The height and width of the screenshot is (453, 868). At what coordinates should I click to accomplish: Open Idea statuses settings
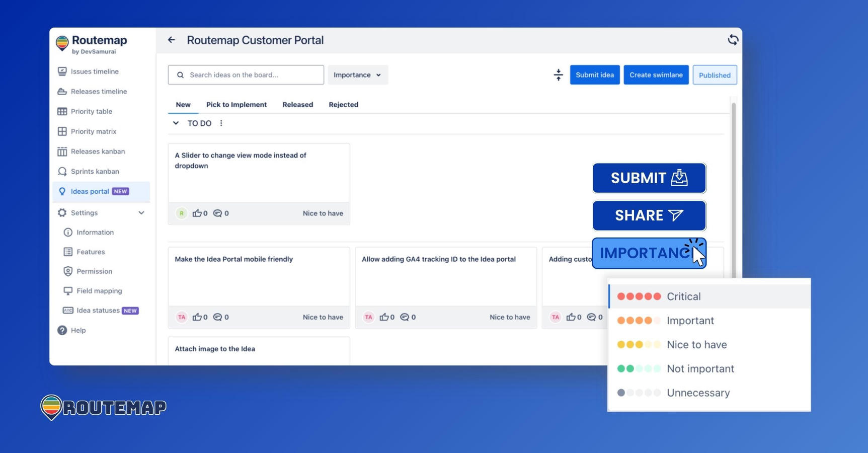pos(101,311)
